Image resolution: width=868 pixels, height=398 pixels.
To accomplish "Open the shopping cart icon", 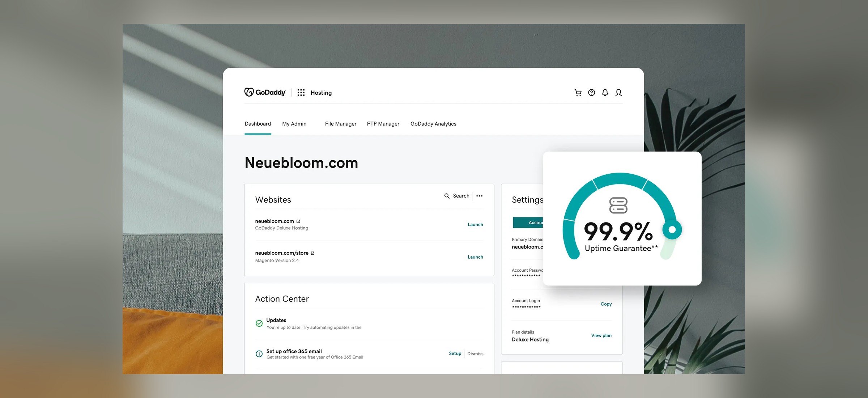I will coord(578,93).
